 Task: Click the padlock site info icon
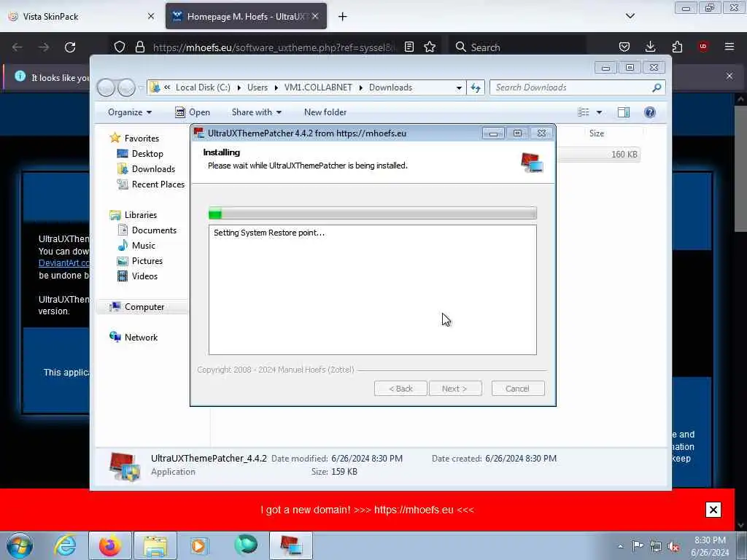139,47
